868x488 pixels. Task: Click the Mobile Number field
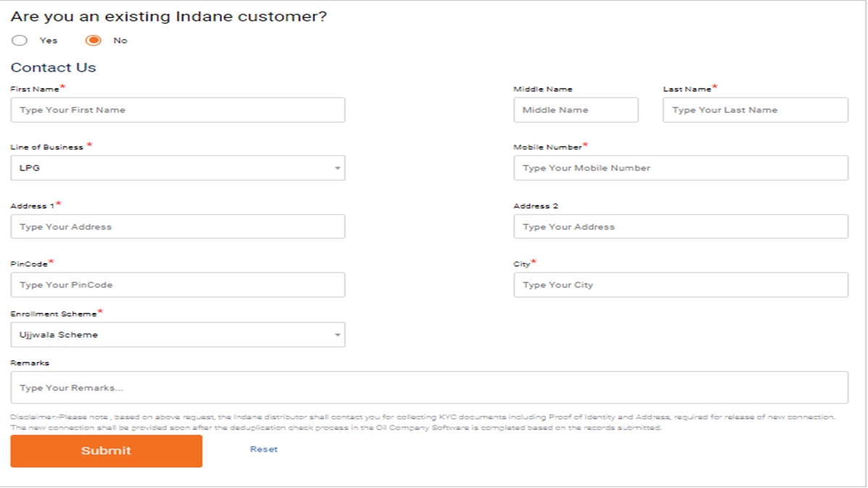pos(681,168)
